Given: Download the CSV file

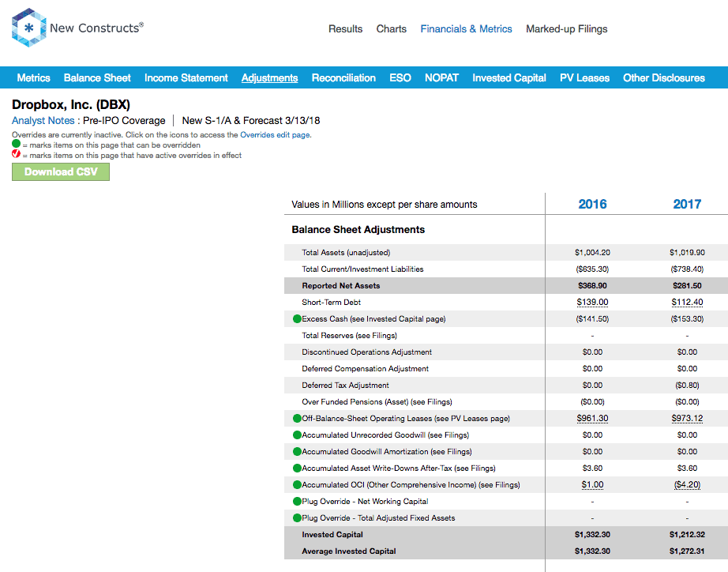Looking at the screenshot, I should [61, 172].
